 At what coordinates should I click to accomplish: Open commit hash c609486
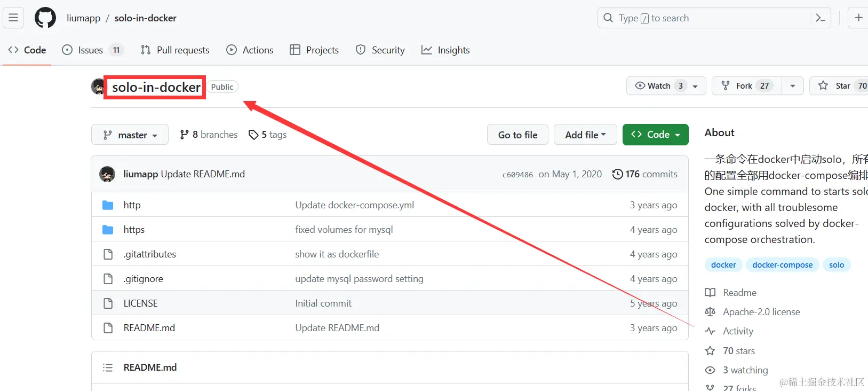click(x=517, y=175)
